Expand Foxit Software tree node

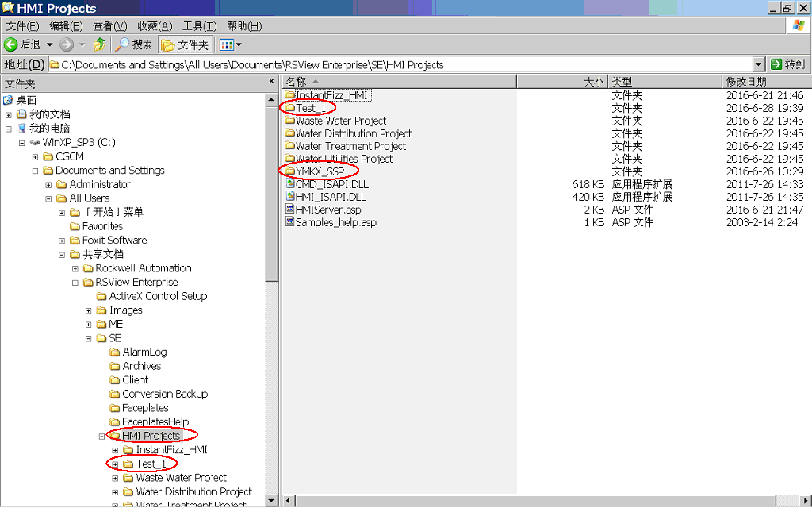[x=62, y=241]
